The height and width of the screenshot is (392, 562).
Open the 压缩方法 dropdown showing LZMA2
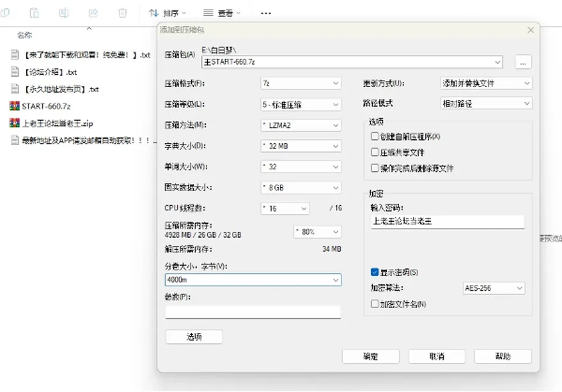(301, 125)
